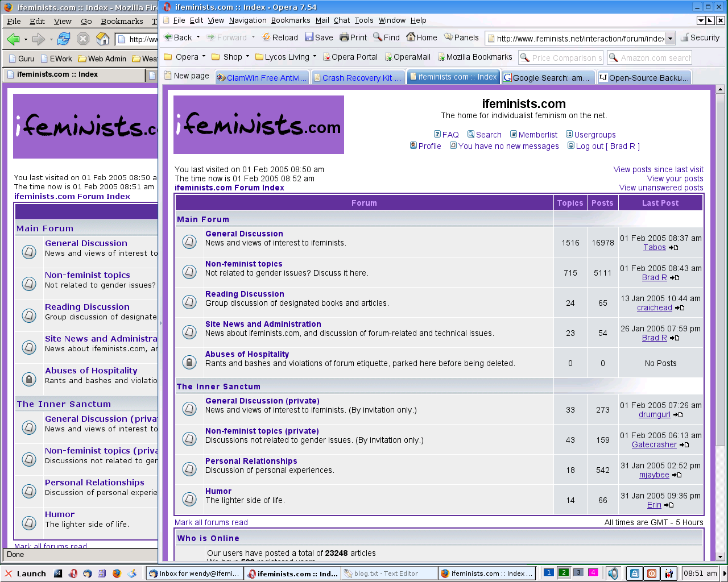Open Mozilla Bookmarks folder in Opera
This screenshot has height=582, width=728.
point(474,57)
